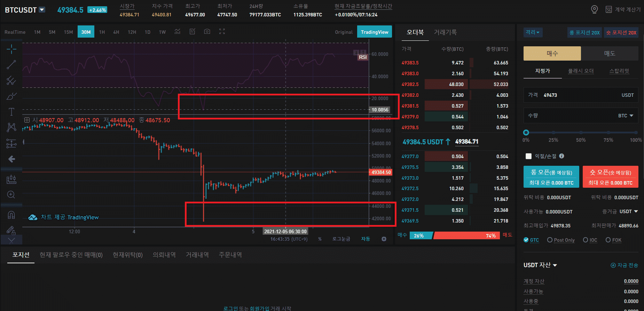Select the measure ruler candles tool
The image size is (644, 311).
tap(11, 179)
